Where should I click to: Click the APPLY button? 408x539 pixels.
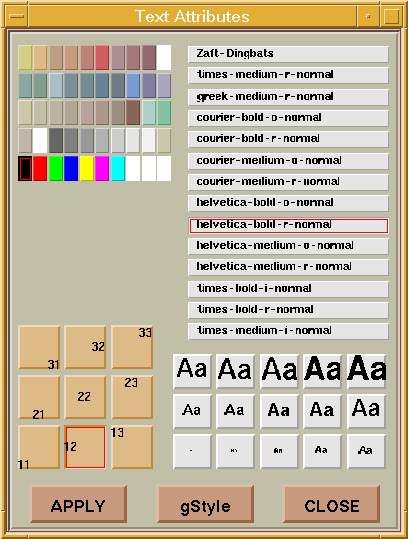(78, 504)
